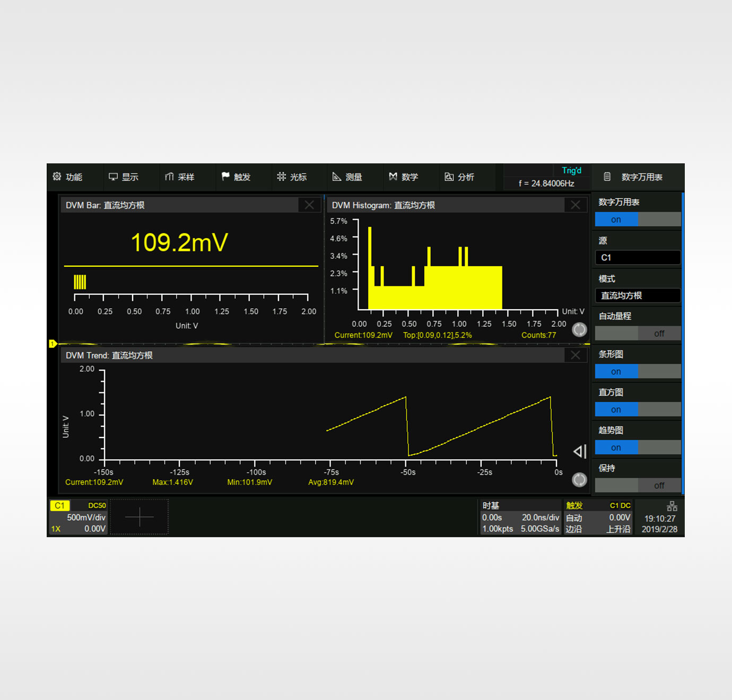
Task: Click the 测量 measure icon
Action: (337, 177)
